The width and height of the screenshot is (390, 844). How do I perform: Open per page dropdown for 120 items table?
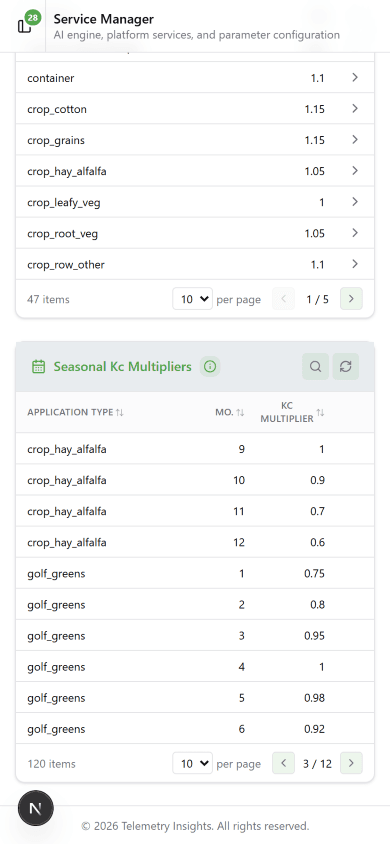click(x=193, y=763)
